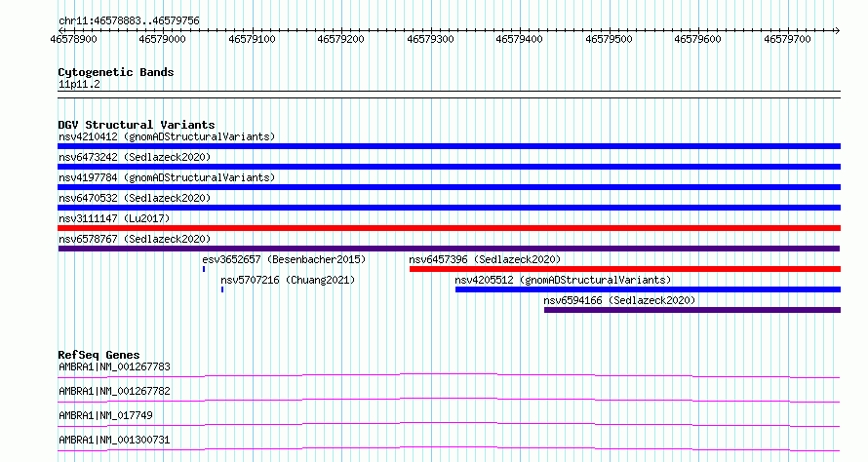868x462 pixels.
Task: Click the nsv6473242 (Sedlazeck2020) label
Action: point(135,157)
